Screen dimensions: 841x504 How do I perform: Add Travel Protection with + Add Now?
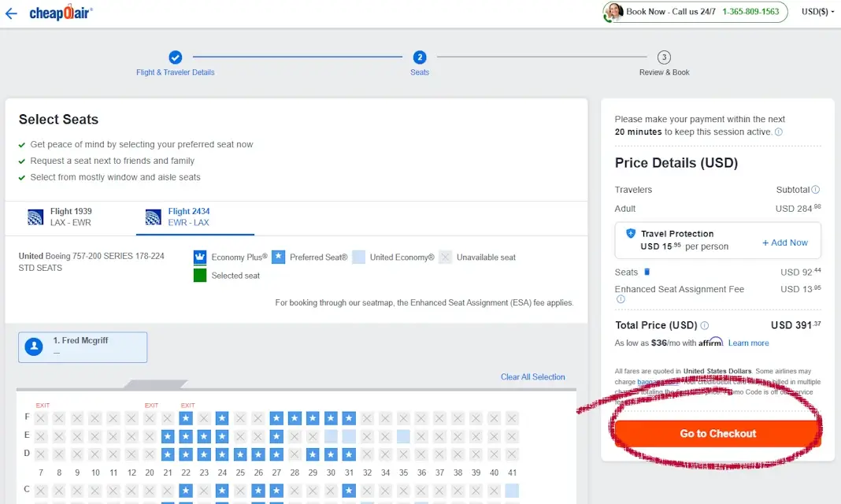click(784, 243)
